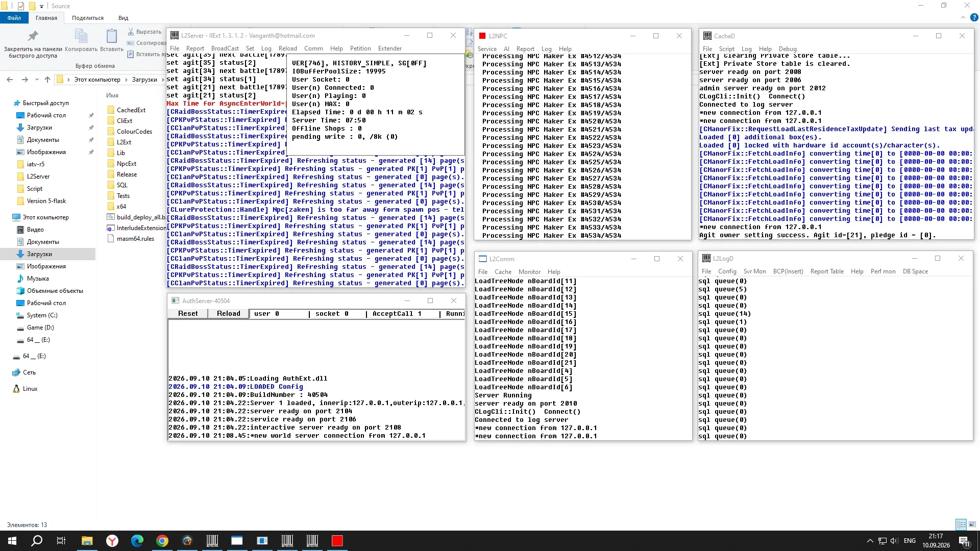
Task: Click Reload button in AuthServer window
Action: pyautogui.click(x=228, y=314)
